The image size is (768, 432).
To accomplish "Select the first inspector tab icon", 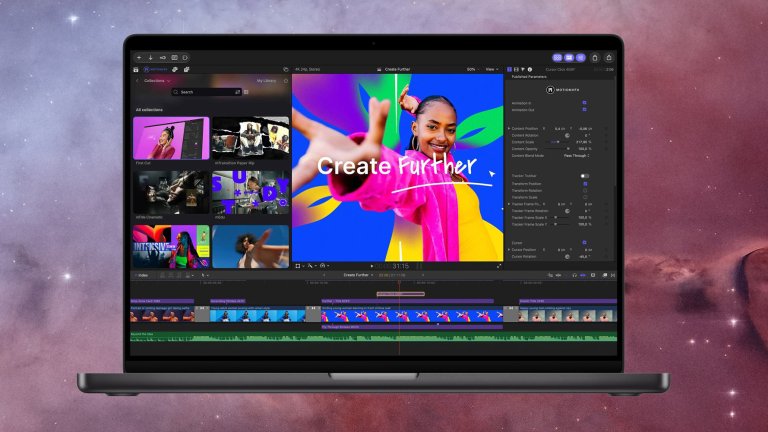I will 509,70.
